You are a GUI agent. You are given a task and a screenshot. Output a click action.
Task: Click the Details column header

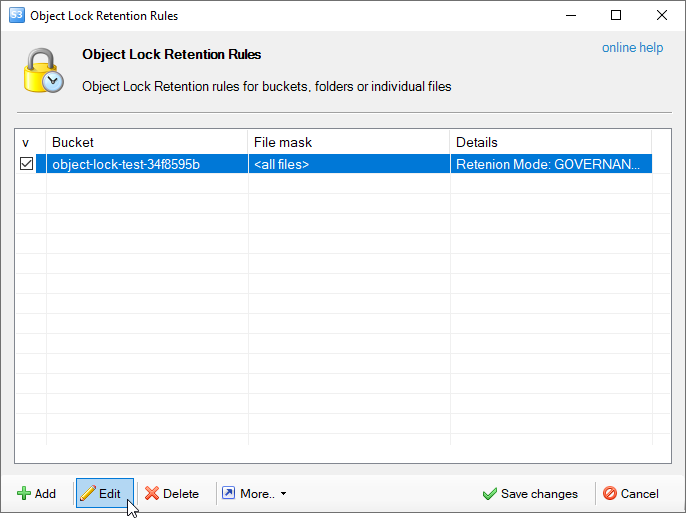tap(551, 142)
